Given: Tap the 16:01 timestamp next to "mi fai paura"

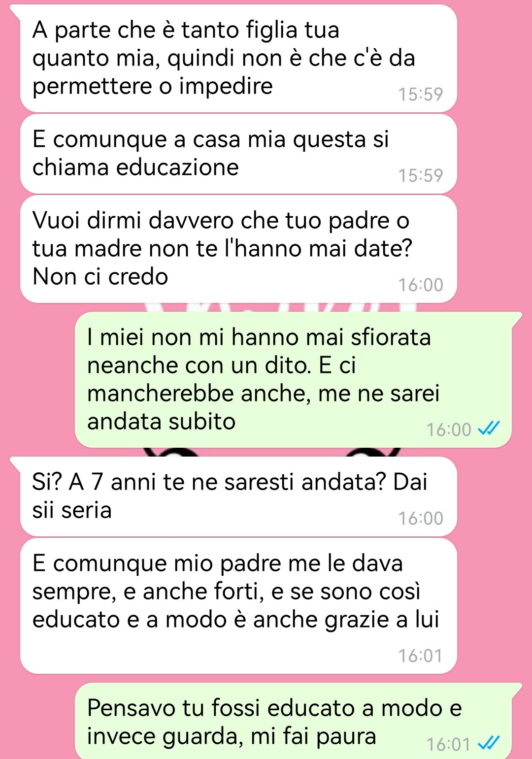Looking at the screenshot, I should coord(449,744).
